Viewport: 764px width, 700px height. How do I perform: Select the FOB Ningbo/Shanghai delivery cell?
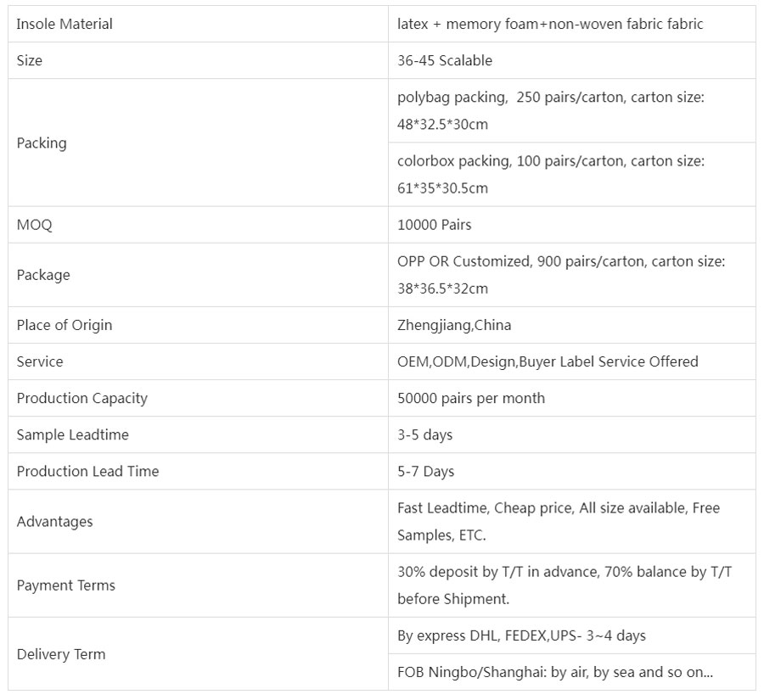point(555,672)
